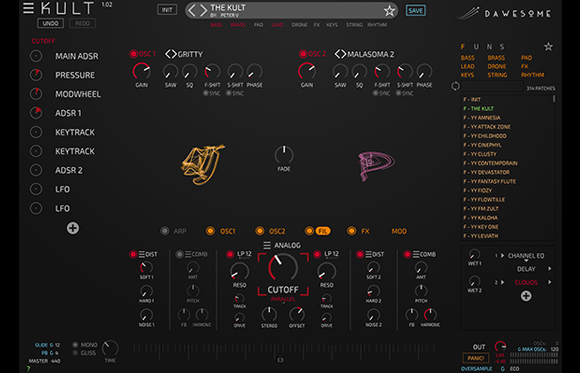
Task: Toggle left LP 12 filter power
Action: tap(230, 254)
